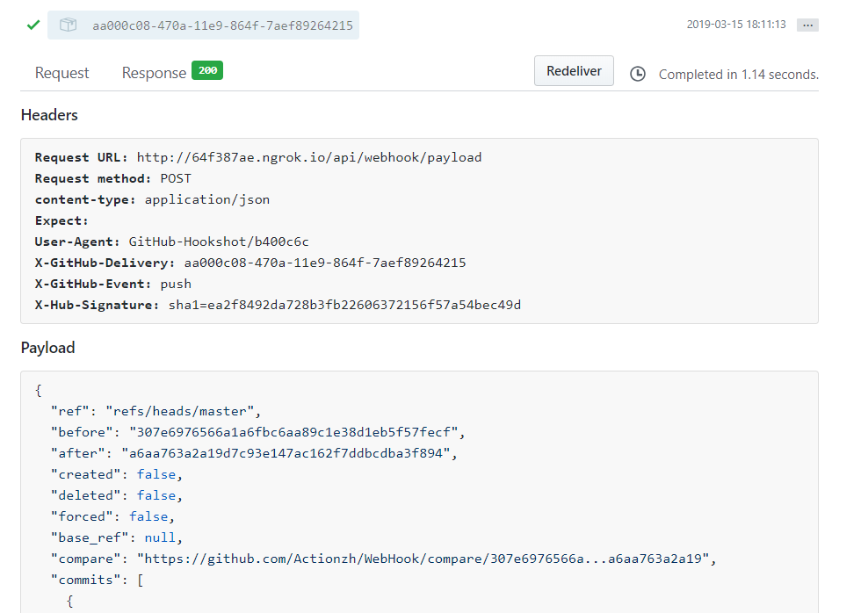Click the X-Hub-Signature sha1 value
This screenshot has height=613, width=868.
pos(344,305)
